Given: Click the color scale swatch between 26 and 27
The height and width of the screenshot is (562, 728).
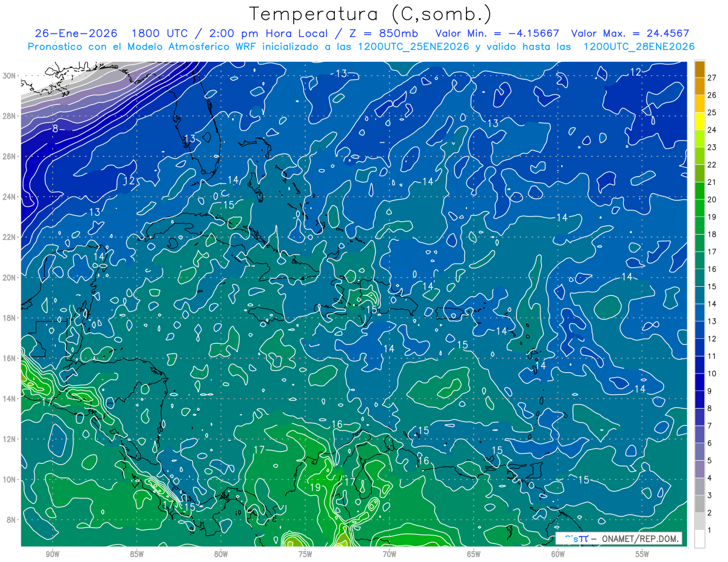Looking at the screenshot, I should pyautogui.click(x=699, y=86).
